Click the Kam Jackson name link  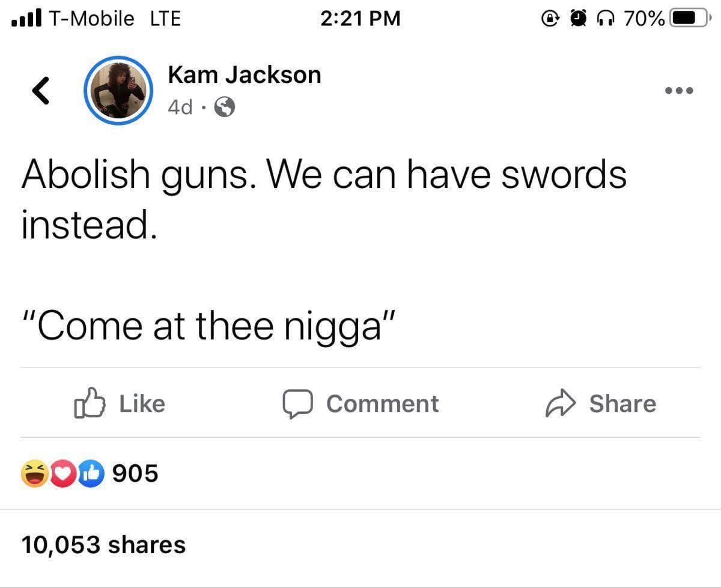click(x=245, y=74)
